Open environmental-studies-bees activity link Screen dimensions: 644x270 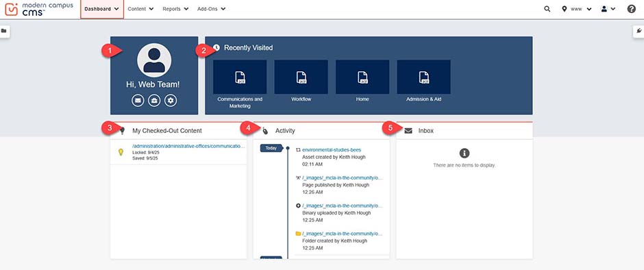coord(332,150)
